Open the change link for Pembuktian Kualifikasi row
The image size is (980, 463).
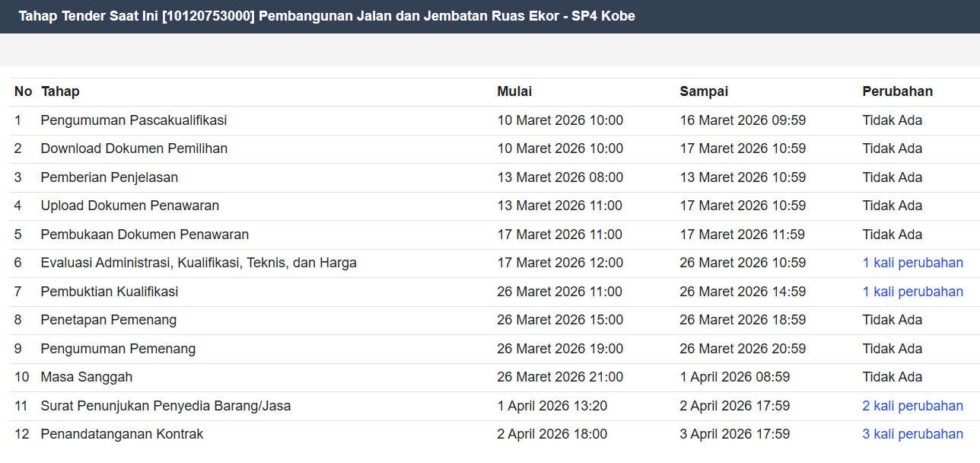click(912, 292)
